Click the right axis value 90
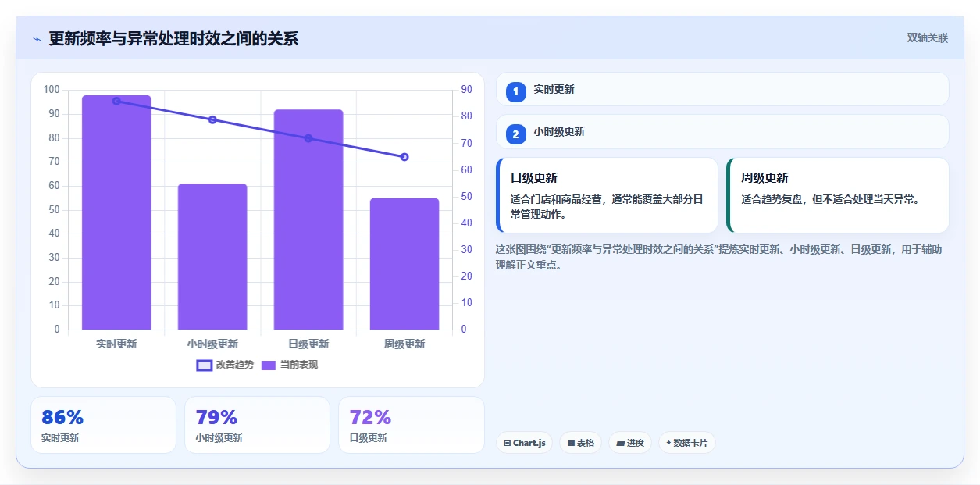 tap(466, 90)
